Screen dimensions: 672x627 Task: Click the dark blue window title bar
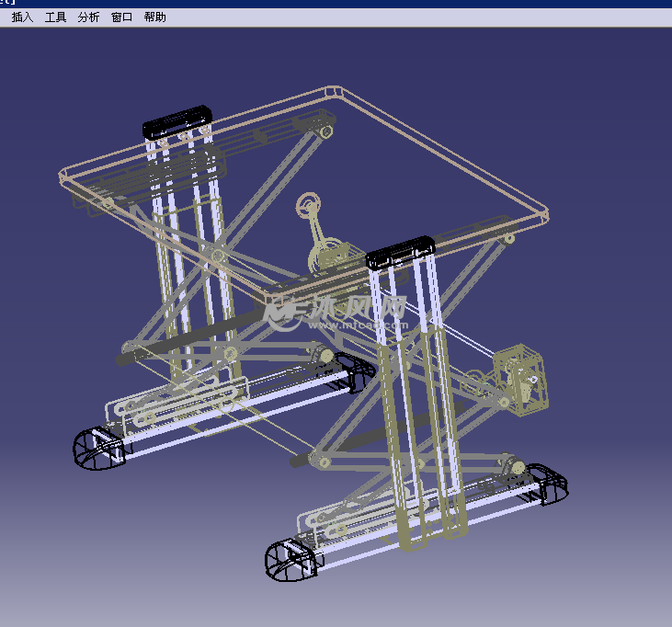[x=336, y=4]
